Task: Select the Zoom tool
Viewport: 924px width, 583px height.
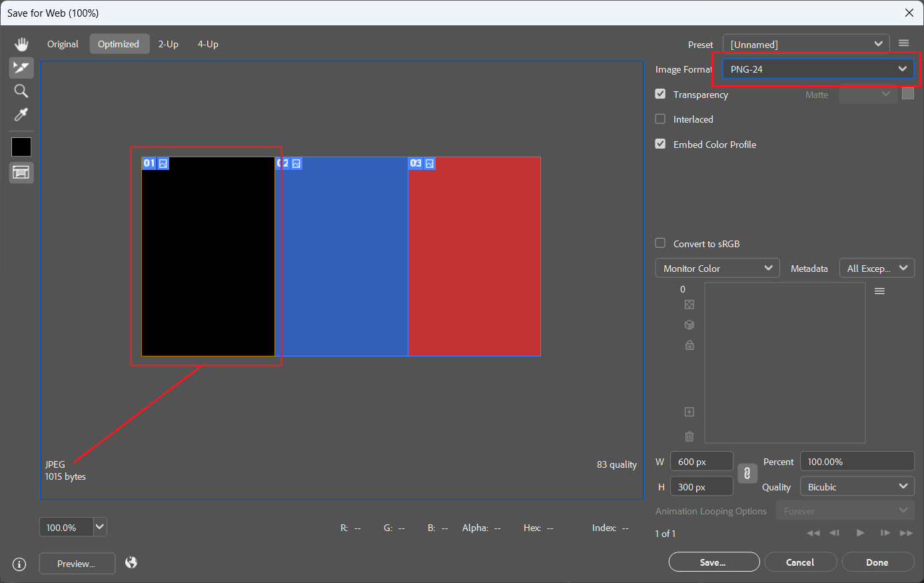Action: tap(21, 91)
